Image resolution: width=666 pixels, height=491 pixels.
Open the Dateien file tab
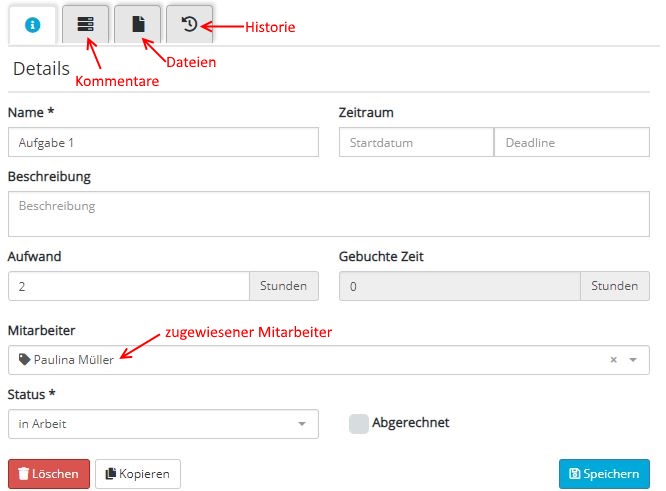point(138,24)
